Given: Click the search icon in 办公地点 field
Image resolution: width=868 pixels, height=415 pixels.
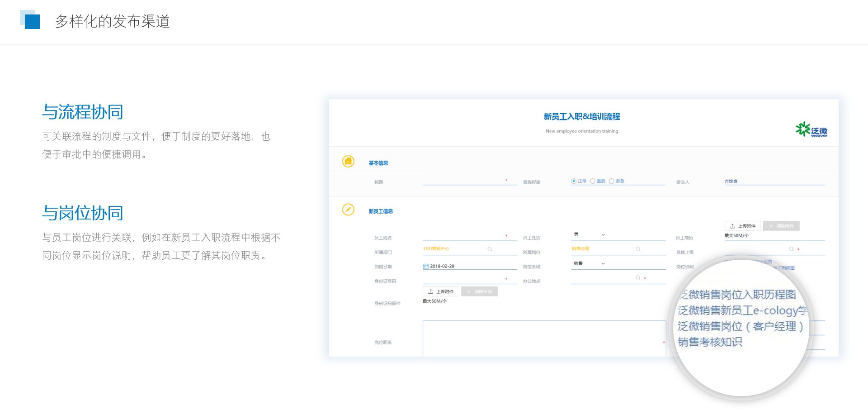Looking at the screenshot, I should pos(638,278).
